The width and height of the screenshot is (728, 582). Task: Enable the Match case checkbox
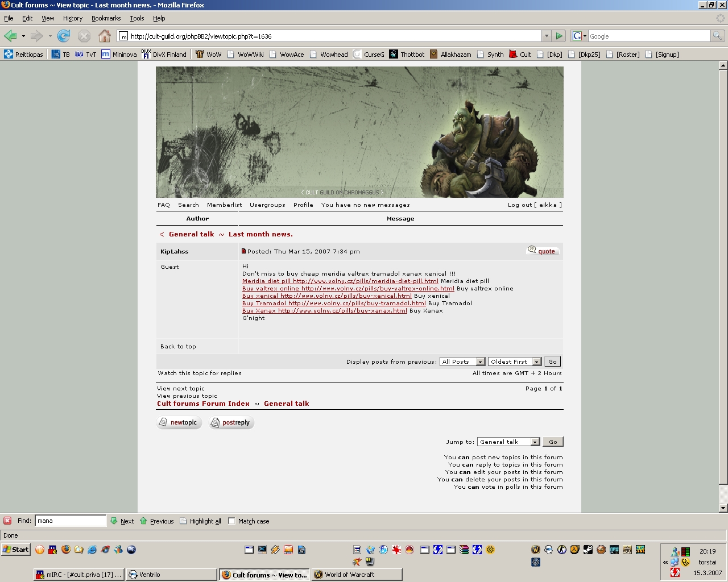(x=232, y=521)
